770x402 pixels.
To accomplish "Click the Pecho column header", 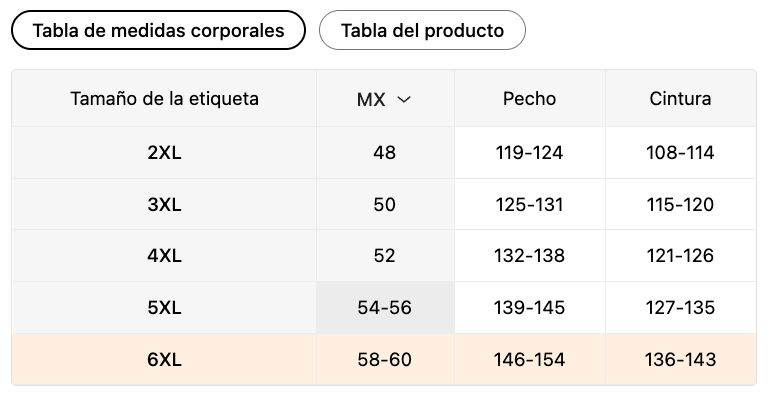I will click(529, 99).
